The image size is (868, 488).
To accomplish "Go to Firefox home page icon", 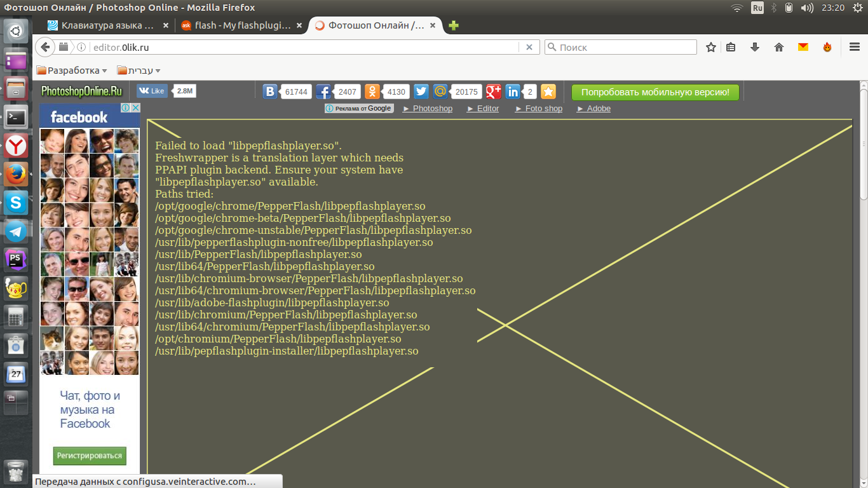I will click(x=779, y=47).
